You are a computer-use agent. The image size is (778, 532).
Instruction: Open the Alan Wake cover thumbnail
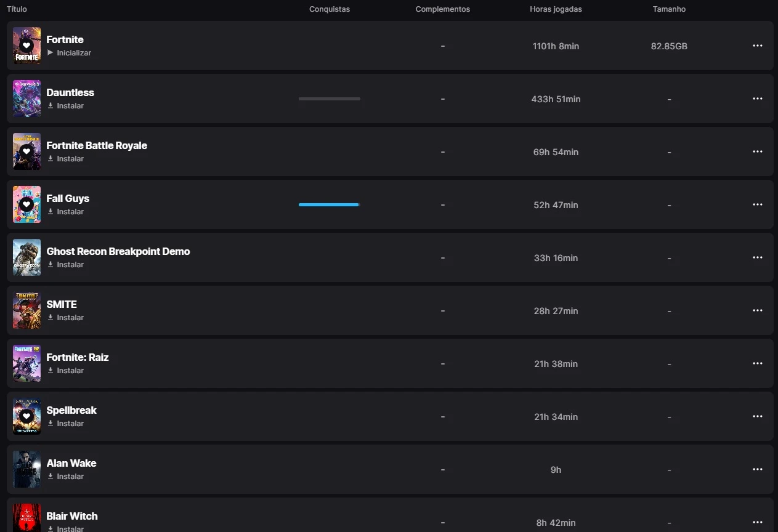point(26,469)
